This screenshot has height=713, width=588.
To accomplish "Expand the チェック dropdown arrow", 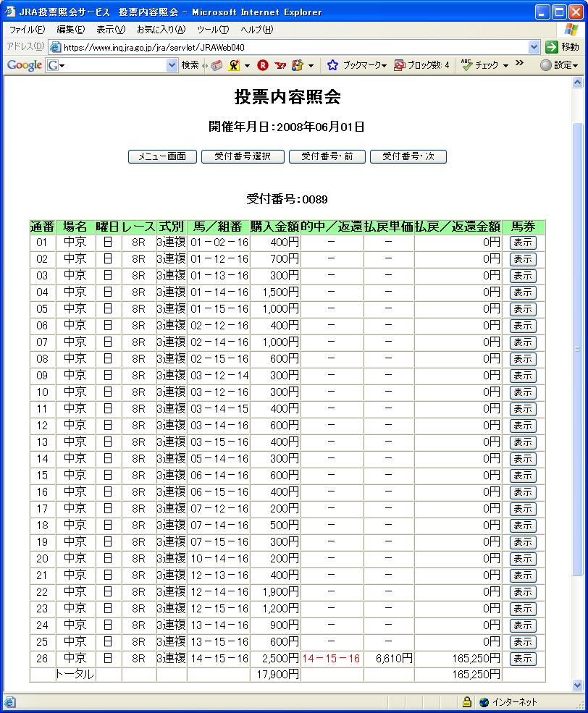I will pyautogui.click(x=505, y=66).
